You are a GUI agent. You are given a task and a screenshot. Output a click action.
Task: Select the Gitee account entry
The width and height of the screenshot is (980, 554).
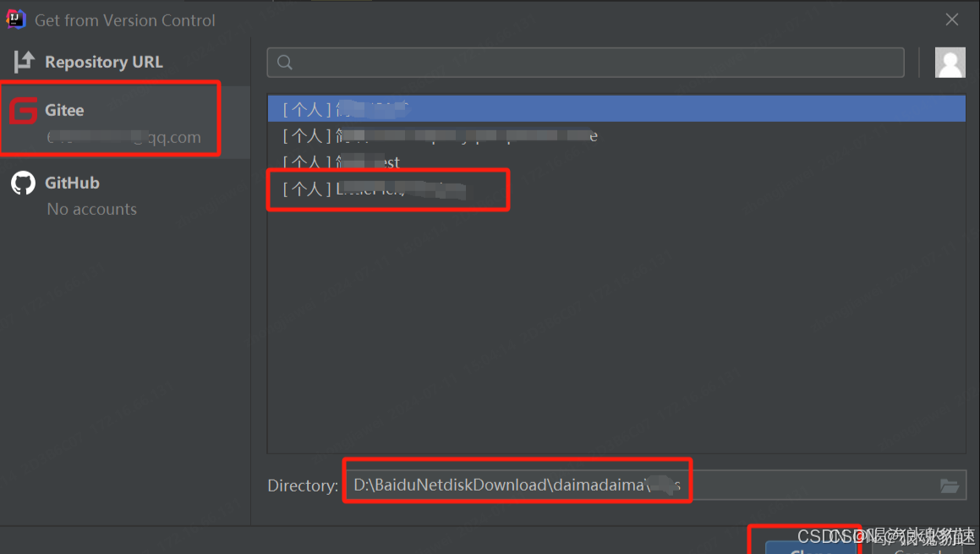125,122
